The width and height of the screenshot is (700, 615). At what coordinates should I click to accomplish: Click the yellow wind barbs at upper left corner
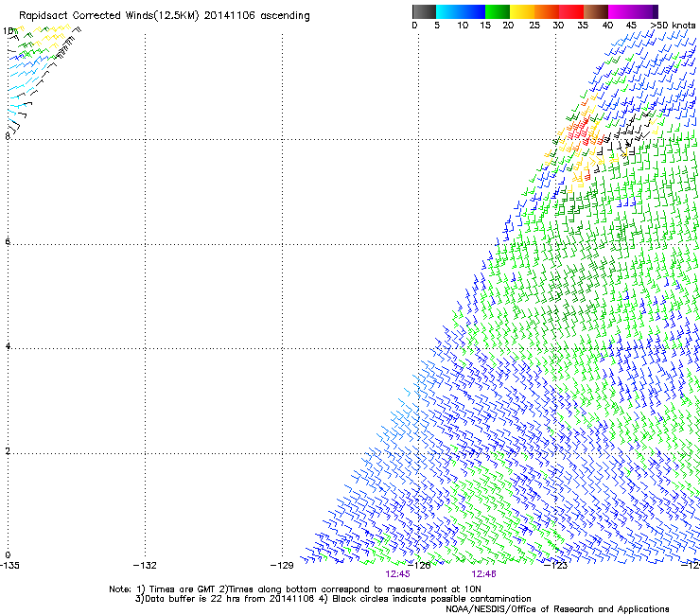(50, 33)
